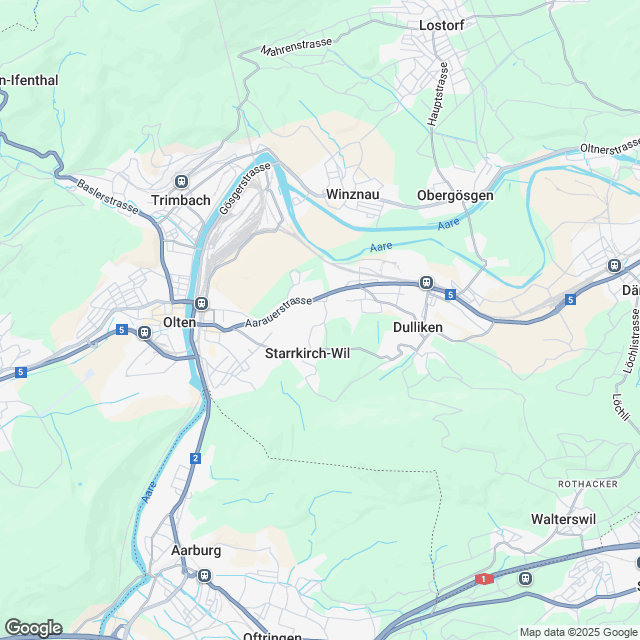This screenshot has height=640, width=640.
Task: Click the Lostorf town label
Action: pyautogui.click(x=442, y=25)
